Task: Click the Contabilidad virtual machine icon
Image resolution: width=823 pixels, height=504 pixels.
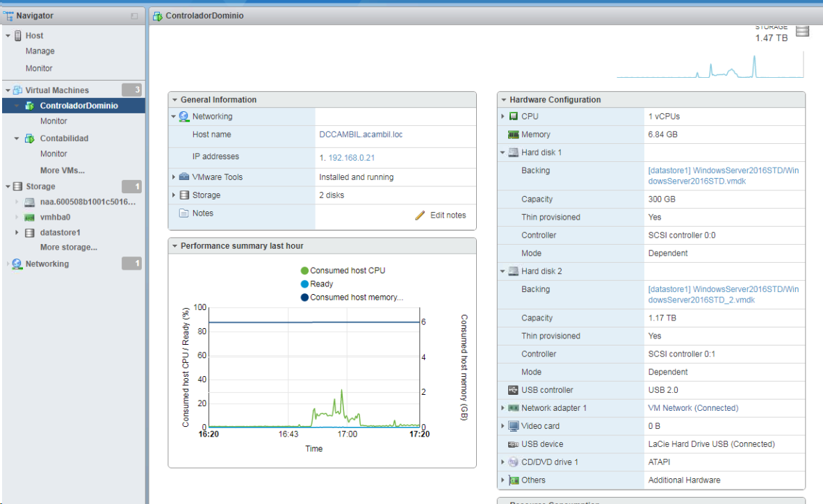Action: (29, 138)
